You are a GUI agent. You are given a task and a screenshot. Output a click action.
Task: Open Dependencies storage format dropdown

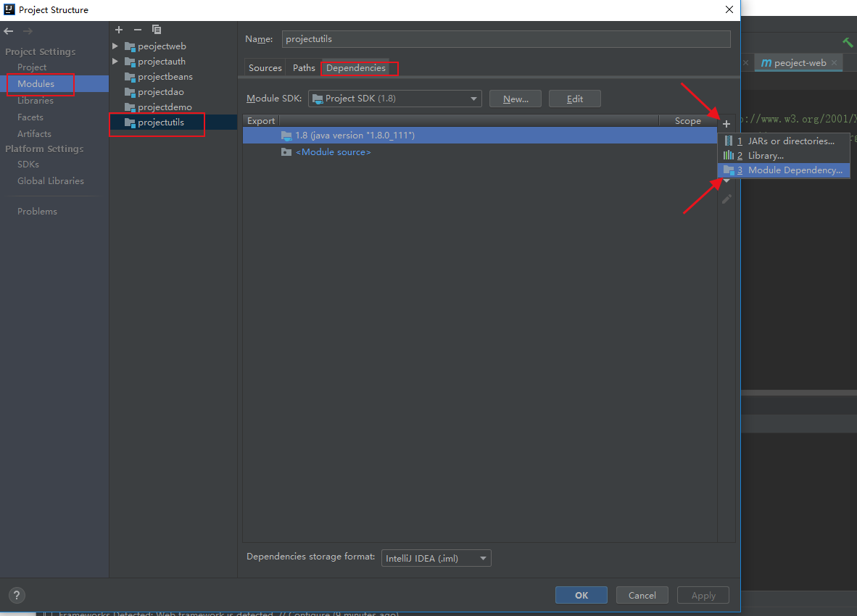[436, 558]
